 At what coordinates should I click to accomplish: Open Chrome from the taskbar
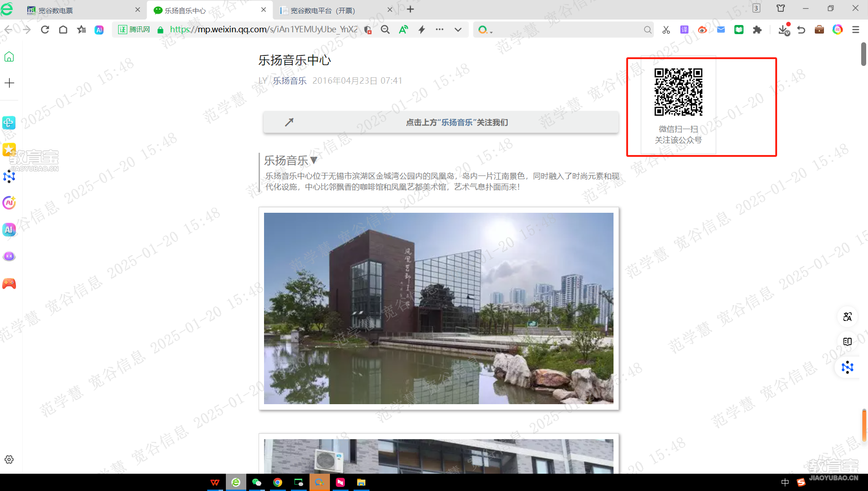pos(278,482)
